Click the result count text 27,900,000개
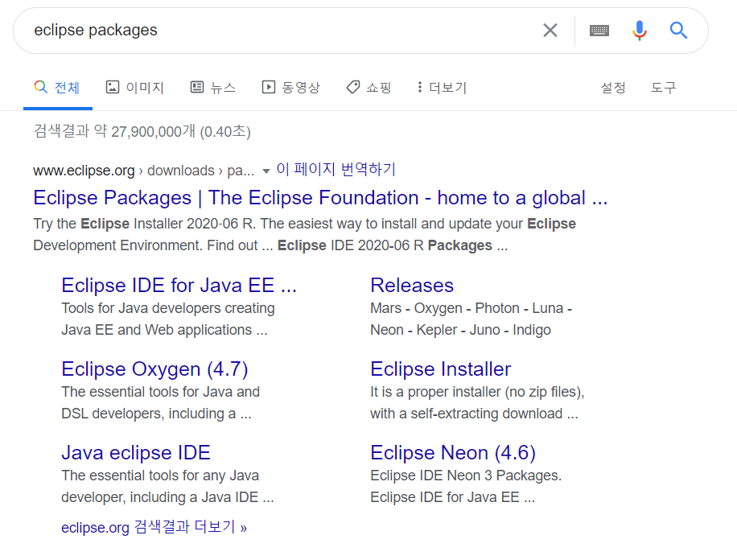Viewport: 737px width, 560px height. pyautogui.click(x=153, y=131)
